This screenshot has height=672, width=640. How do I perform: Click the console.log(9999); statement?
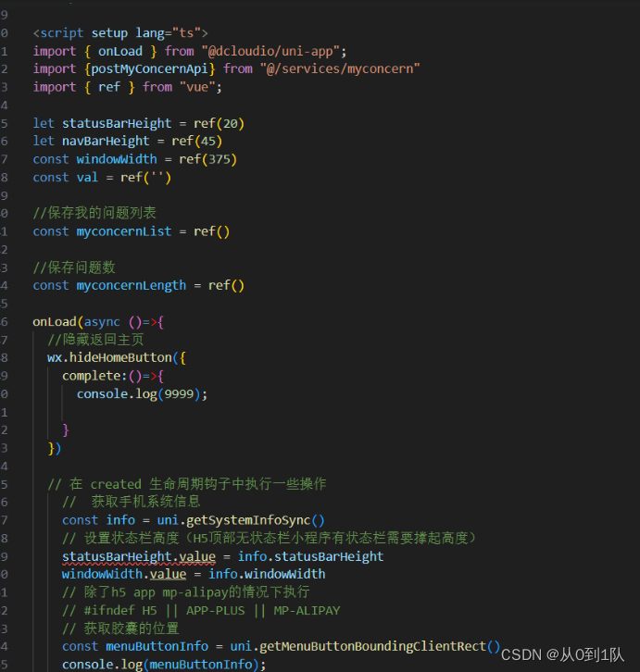tap(142, 394)
